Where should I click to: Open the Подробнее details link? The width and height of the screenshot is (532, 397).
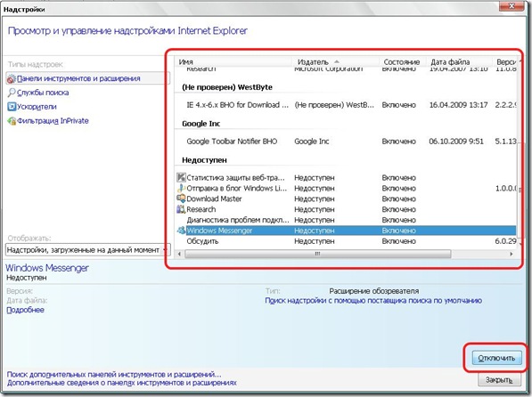(26, 310)
